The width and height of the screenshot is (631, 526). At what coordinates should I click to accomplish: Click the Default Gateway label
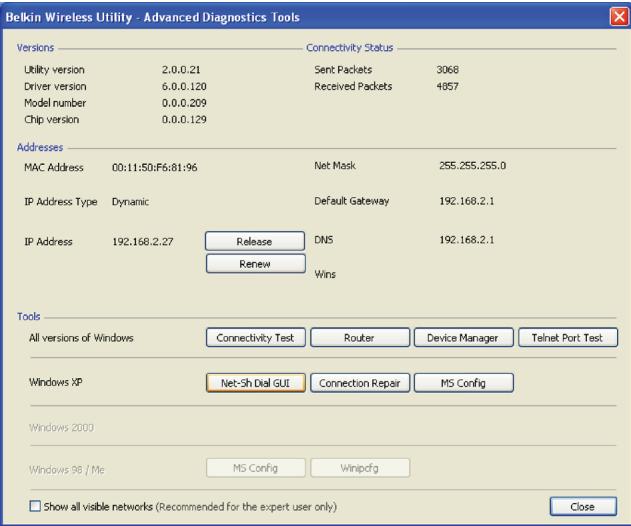tap(352, 201)
